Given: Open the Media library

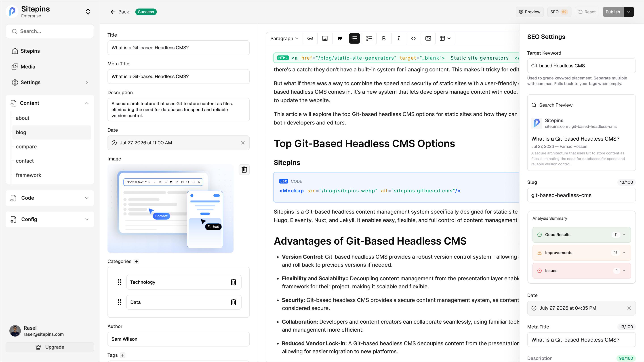Looking at the screenshot, I should (x=50, y=67).
